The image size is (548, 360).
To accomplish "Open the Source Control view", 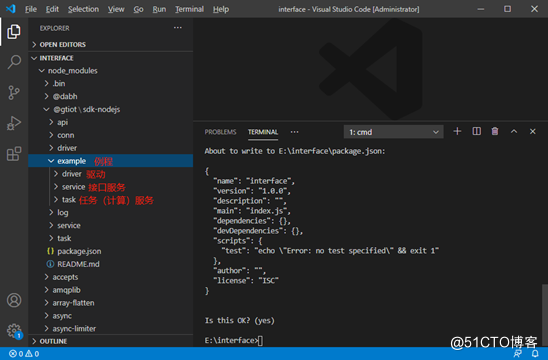I will click(x=14, y=93).
